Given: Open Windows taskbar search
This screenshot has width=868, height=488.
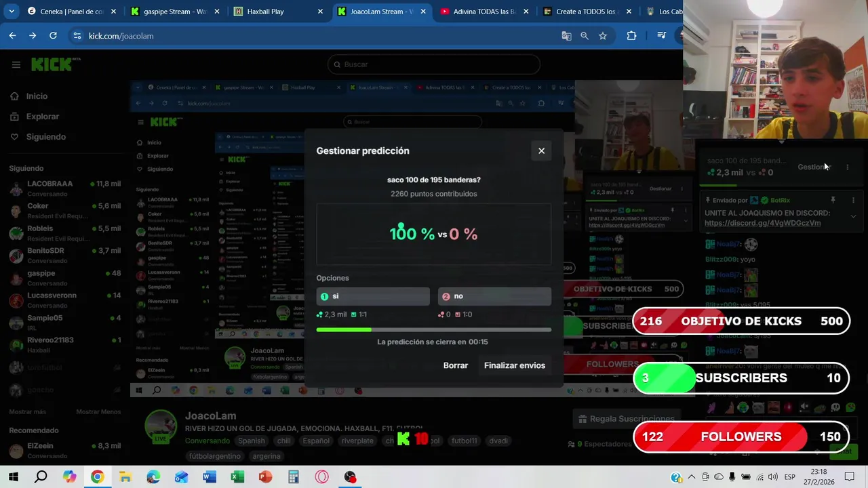Looking at the screenshot, I should 41,477.
